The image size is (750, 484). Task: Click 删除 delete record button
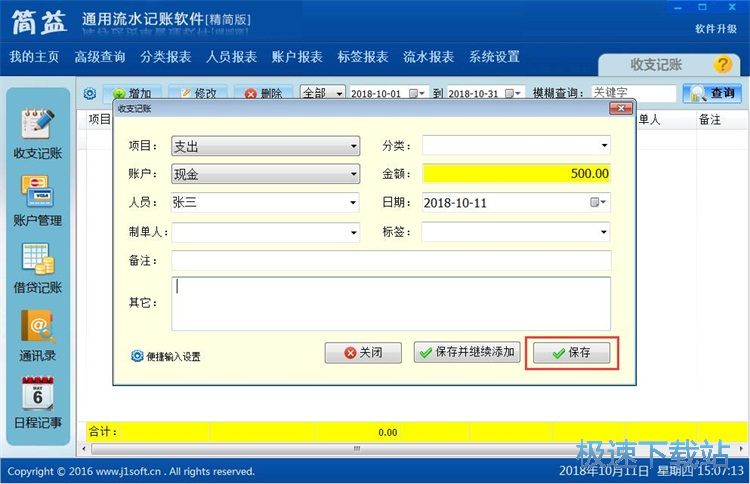(263, 93)
